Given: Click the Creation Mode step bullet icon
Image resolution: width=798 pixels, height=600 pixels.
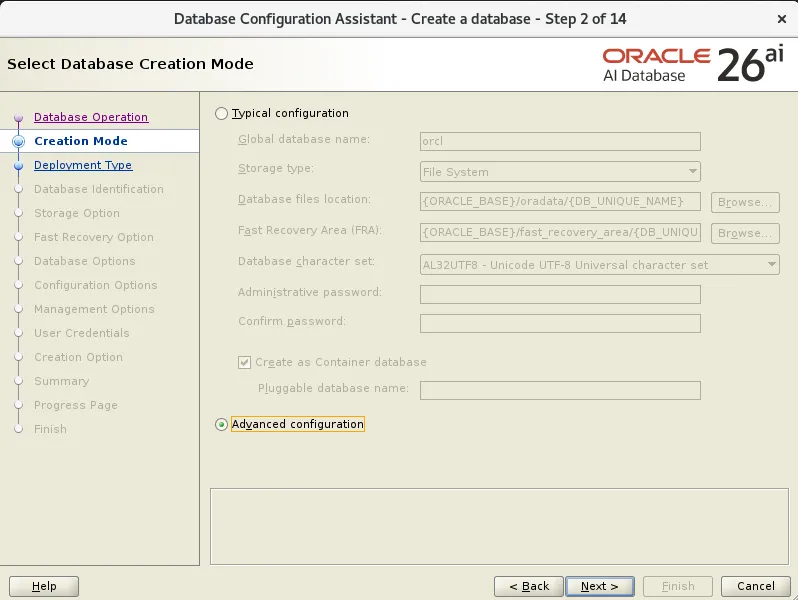Looking at the screenshot, I should pyautogui.click(x=19, y=141).
